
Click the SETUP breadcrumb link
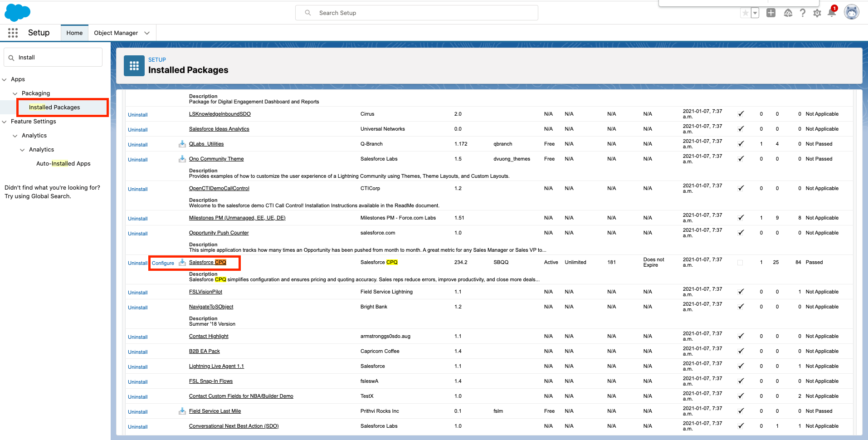coord(157,59)
